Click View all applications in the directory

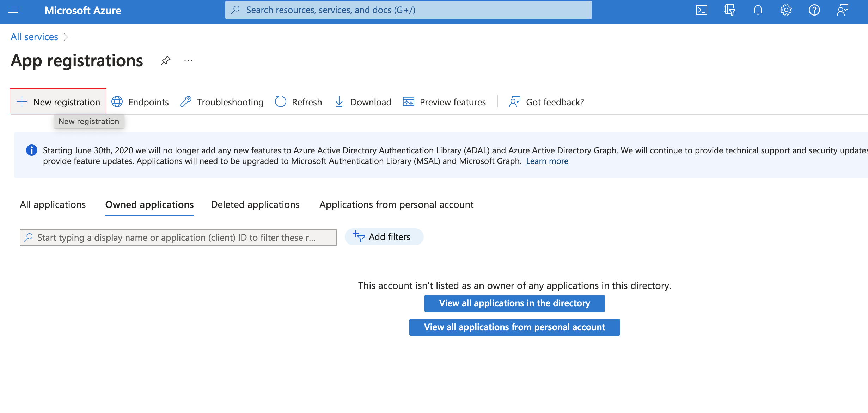[x=514, y=303]
